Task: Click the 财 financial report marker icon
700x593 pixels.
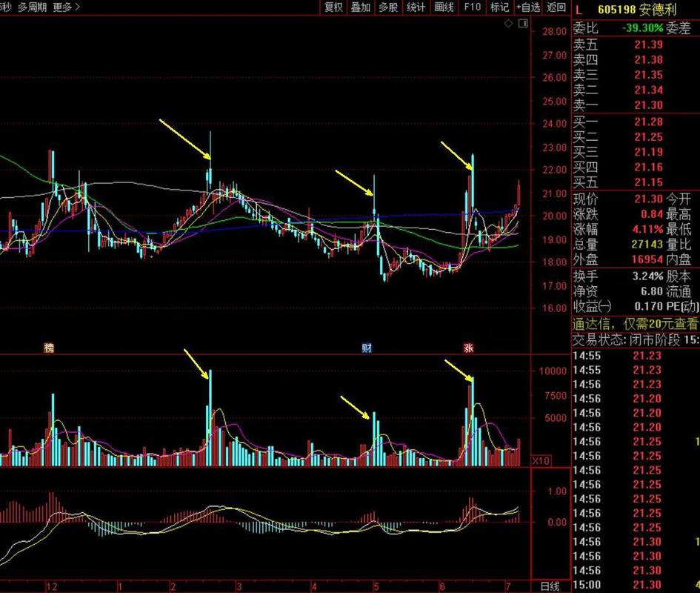Action: tap(366, 348)
